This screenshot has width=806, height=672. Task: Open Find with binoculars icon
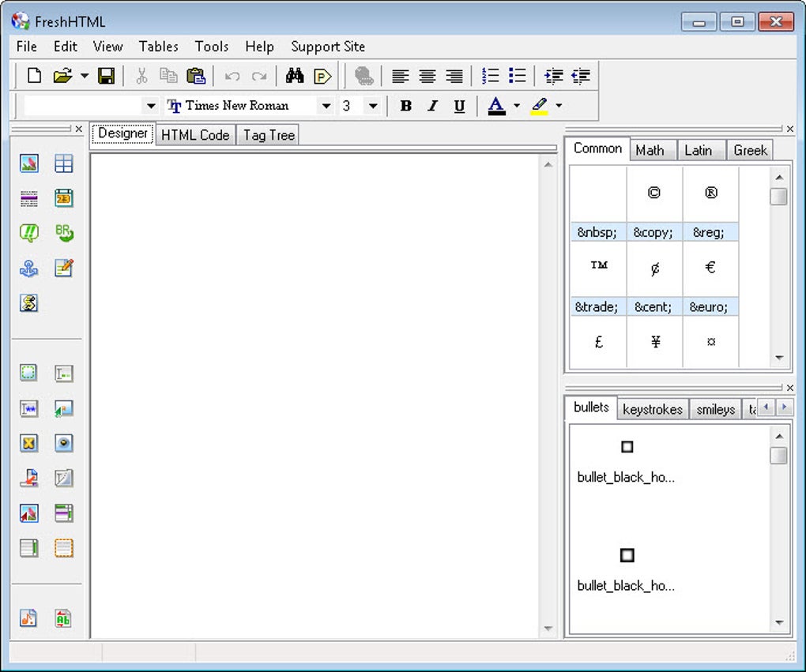click(x=295, y=76)
